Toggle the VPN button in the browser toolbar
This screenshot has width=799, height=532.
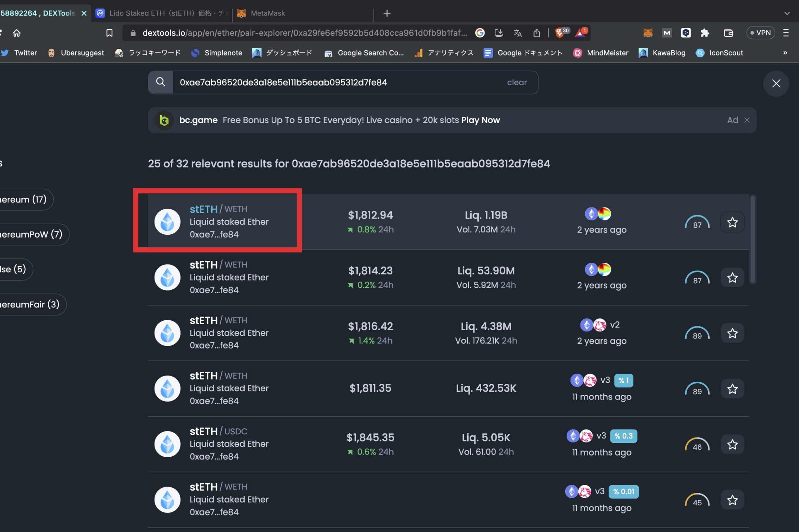(761, 32)
